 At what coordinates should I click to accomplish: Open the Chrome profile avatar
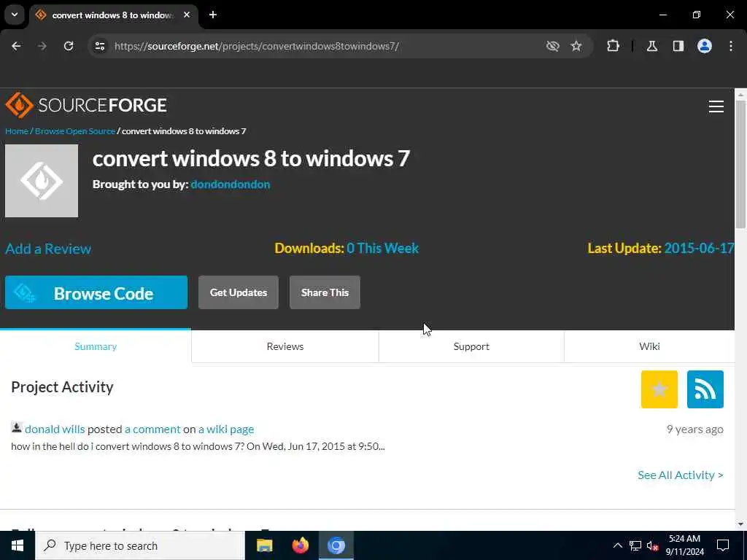[x=705, y=46]
